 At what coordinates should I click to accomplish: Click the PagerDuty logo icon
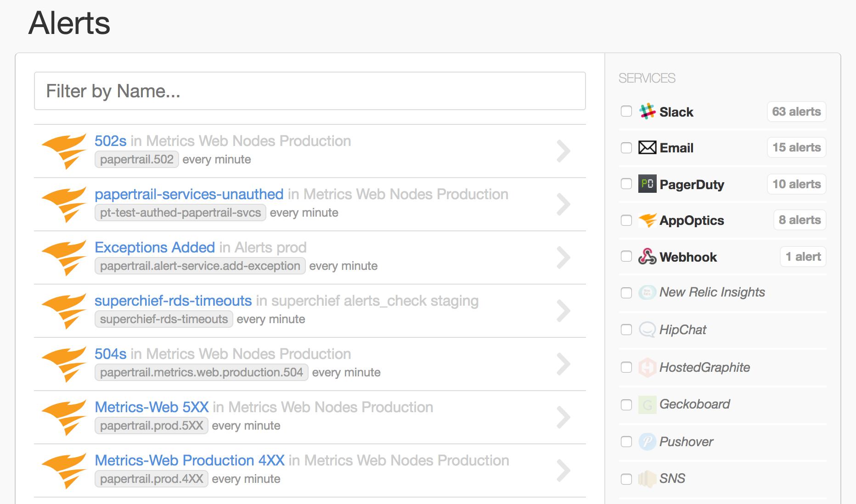[647, 184]
